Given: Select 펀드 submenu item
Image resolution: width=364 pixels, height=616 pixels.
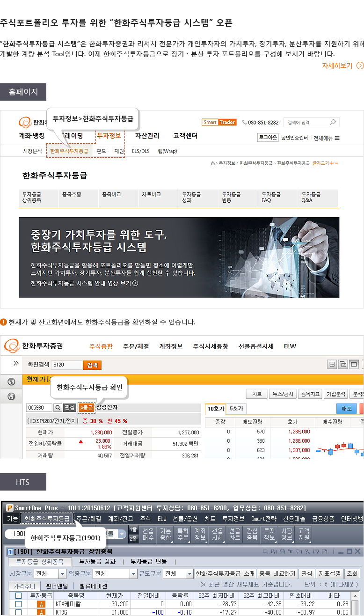Looking at the screenshot, I should [x=101, y=151].
